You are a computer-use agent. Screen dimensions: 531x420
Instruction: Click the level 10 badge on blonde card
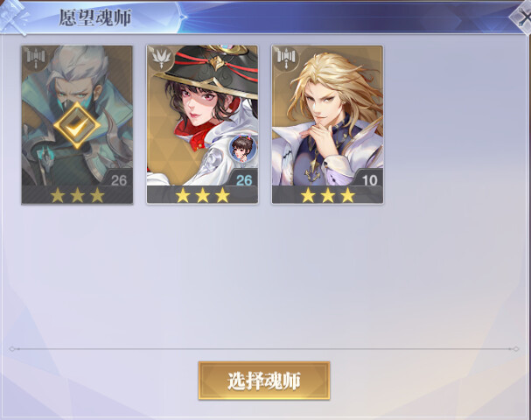(x=369, y=180)
